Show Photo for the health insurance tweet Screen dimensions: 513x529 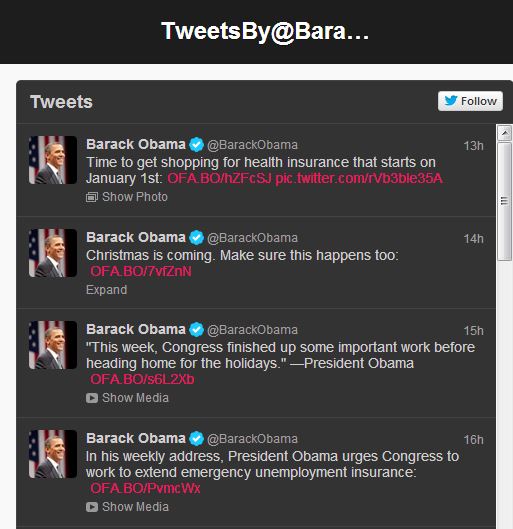135,197
